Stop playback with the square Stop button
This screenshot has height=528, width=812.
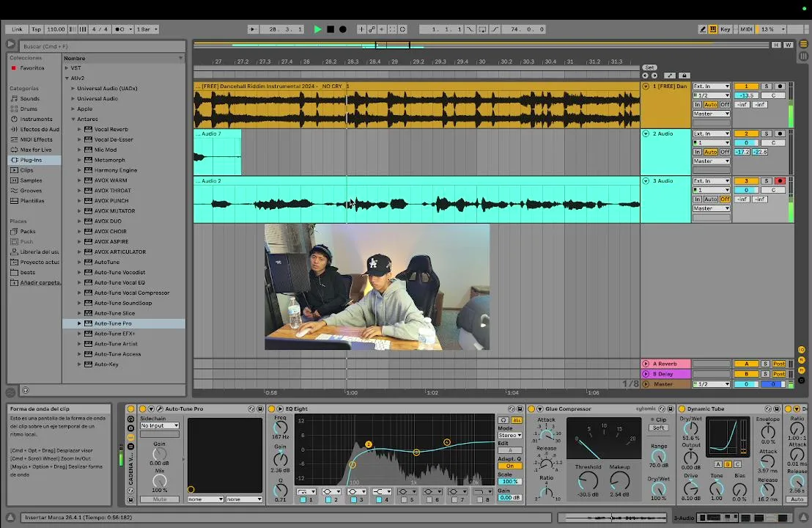pos(331,29)
